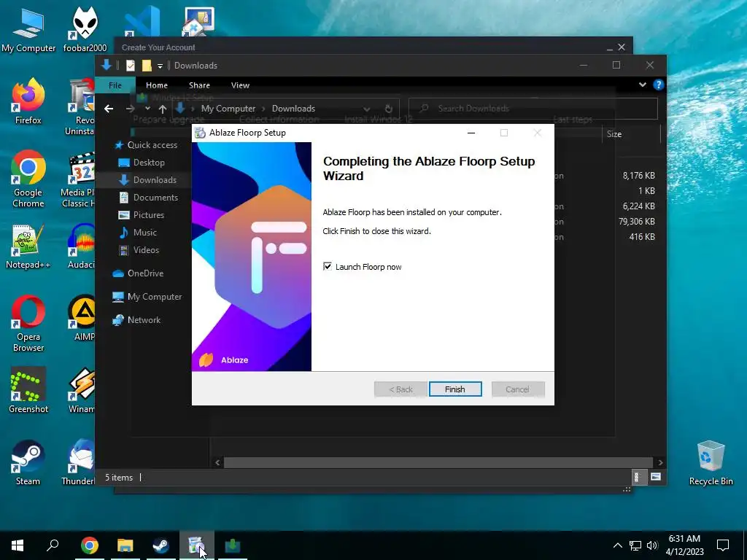Launch Firefox from the desktop
Screen dimensions: 747x560
click(28, 102)
